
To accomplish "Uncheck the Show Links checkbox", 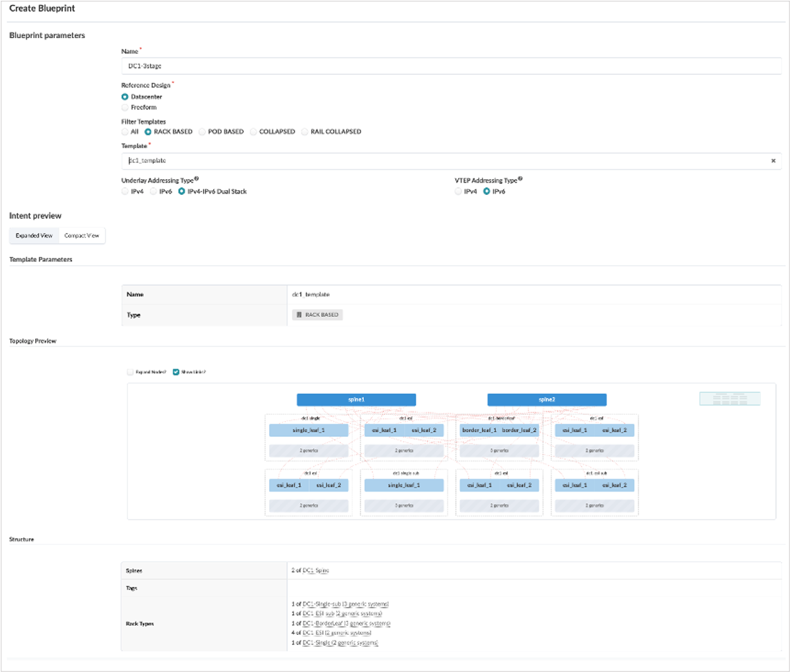I will point(176,372).
